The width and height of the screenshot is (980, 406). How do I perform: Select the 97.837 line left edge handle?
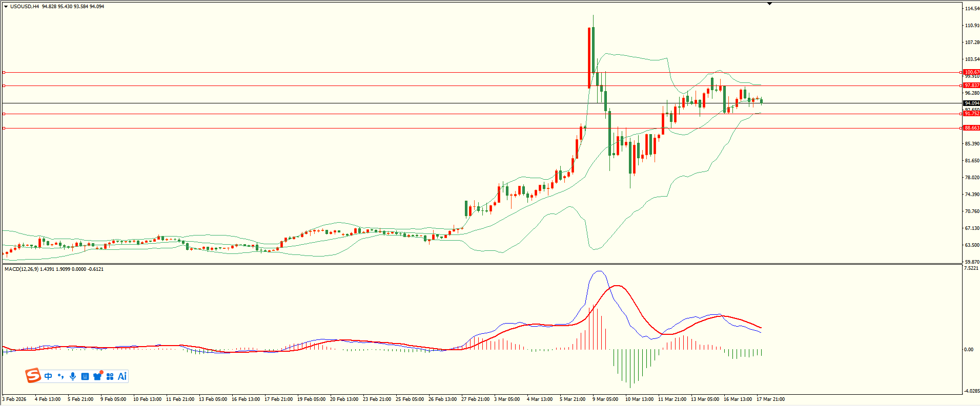(4, 86)
